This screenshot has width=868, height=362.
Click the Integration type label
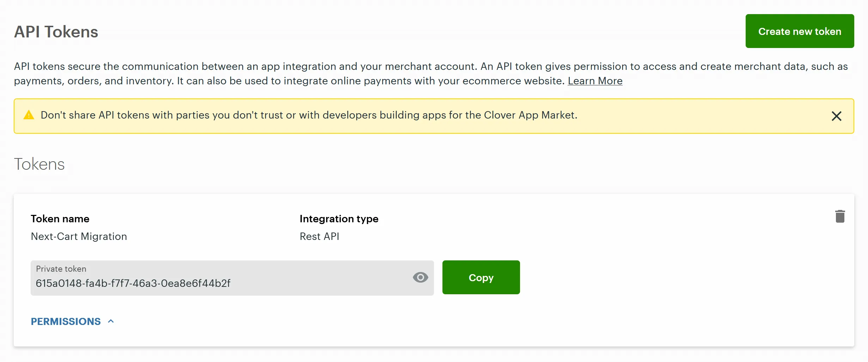tap(339, 219)
